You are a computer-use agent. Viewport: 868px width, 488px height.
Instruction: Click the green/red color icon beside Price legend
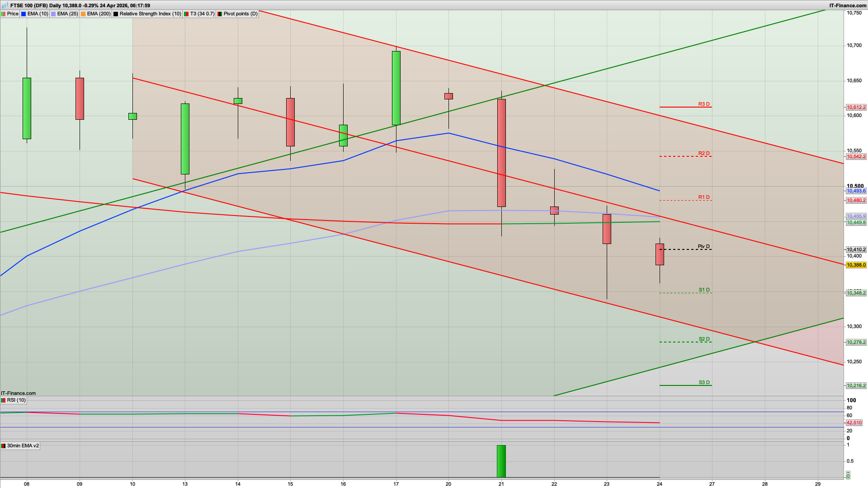pyautogui.click(x=4, y=14)
